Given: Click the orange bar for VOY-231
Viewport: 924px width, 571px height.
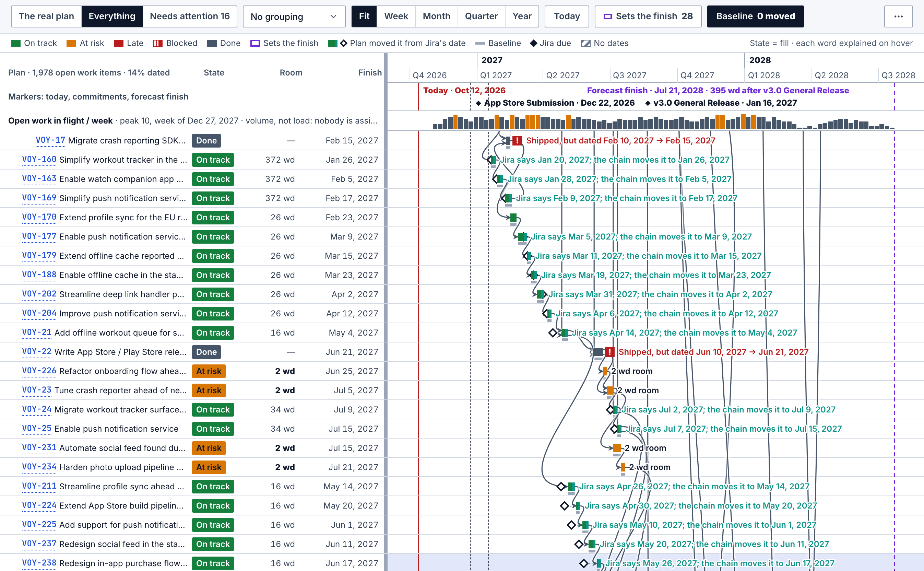Looking at the screenshot, I should (617, 448).
